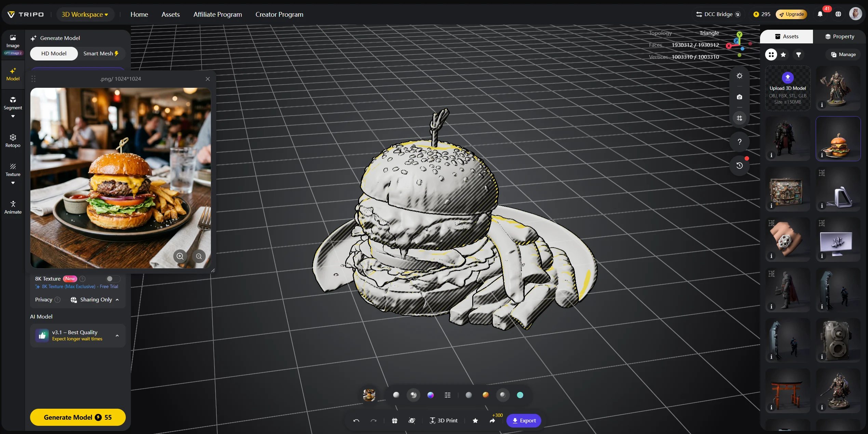Click the share arrow with +300 badge

coord(492,421)
